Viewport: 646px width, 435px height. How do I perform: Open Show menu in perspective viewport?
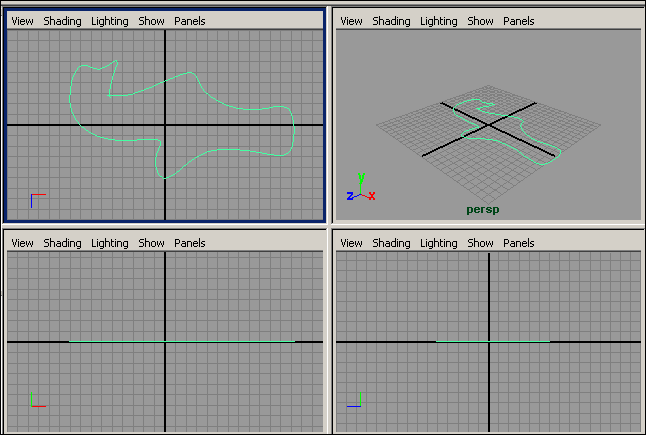(480, 21)
